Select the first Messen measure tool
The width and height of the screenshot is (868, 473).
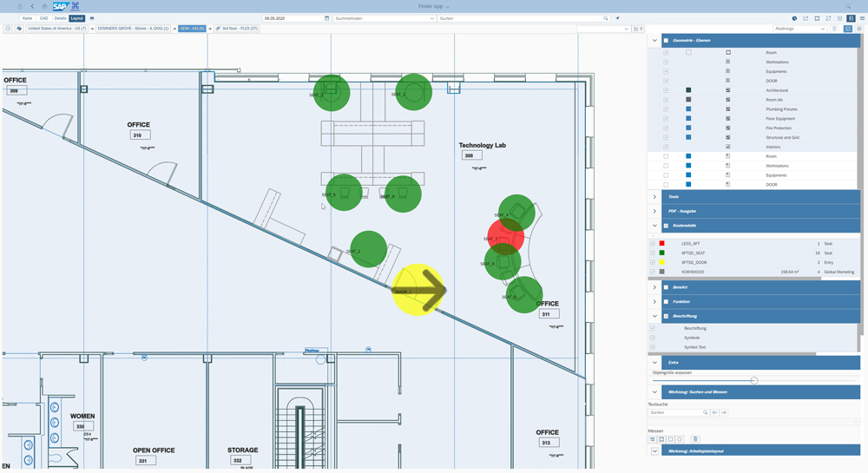pyautogui.click(x=652, y=439)
